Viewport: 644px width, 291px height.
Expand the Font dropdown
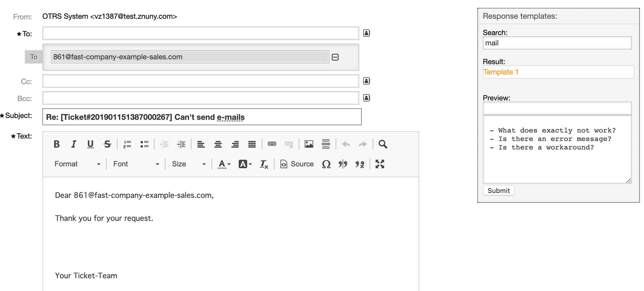[x=136, y=164]
